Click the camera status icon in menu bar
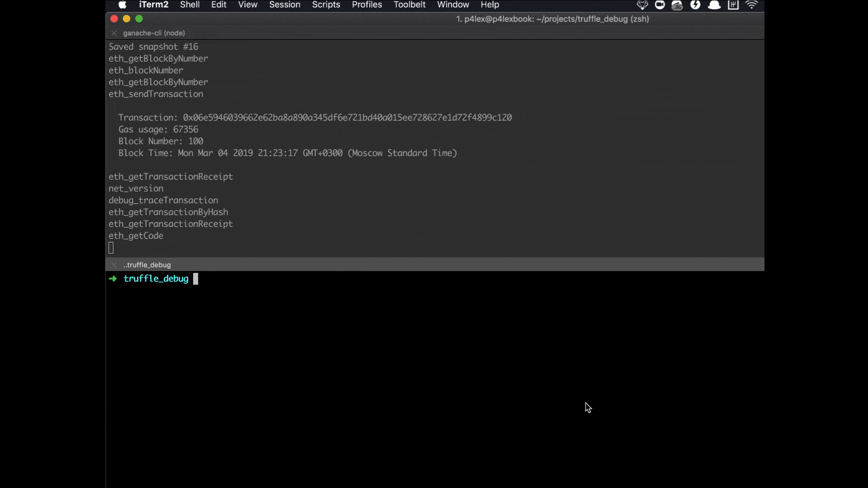Image resolution: width=868 pixels, height=488 pixels. pos(660,5)
